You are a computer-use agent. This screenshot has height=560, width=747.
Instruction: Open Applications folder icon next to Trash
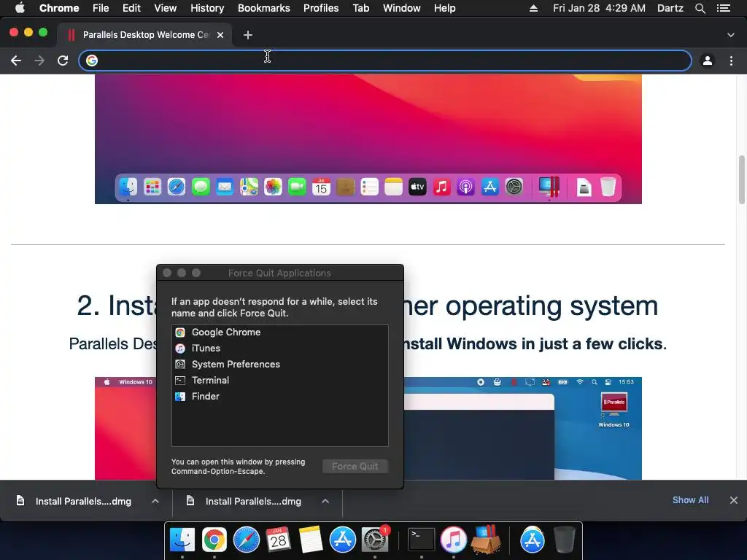point(532,540)
